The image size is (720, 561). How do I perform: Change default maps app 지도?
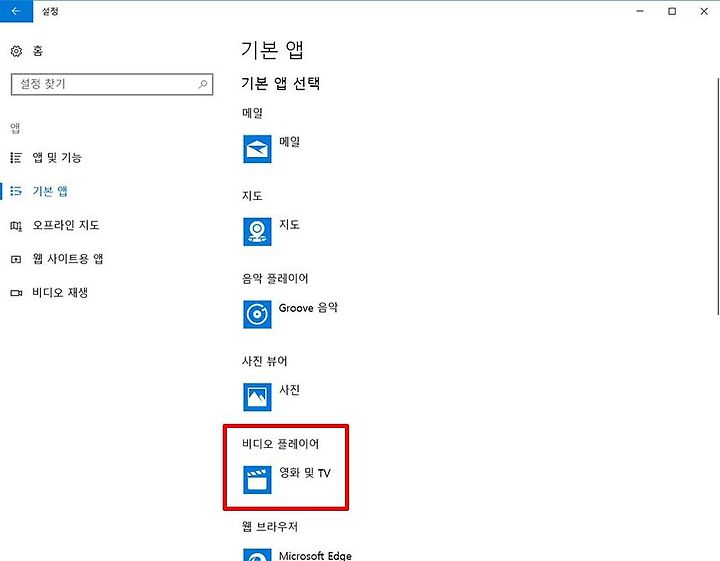coord(289,224)
